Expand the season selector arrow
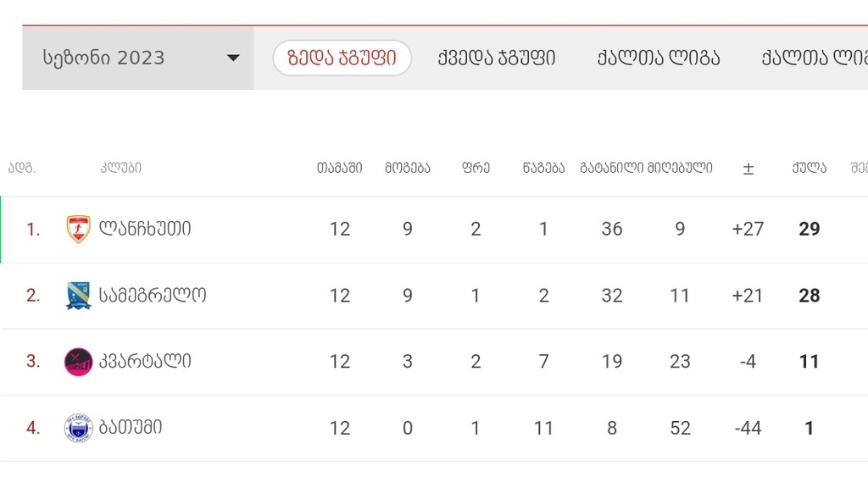 pos(233,58)
